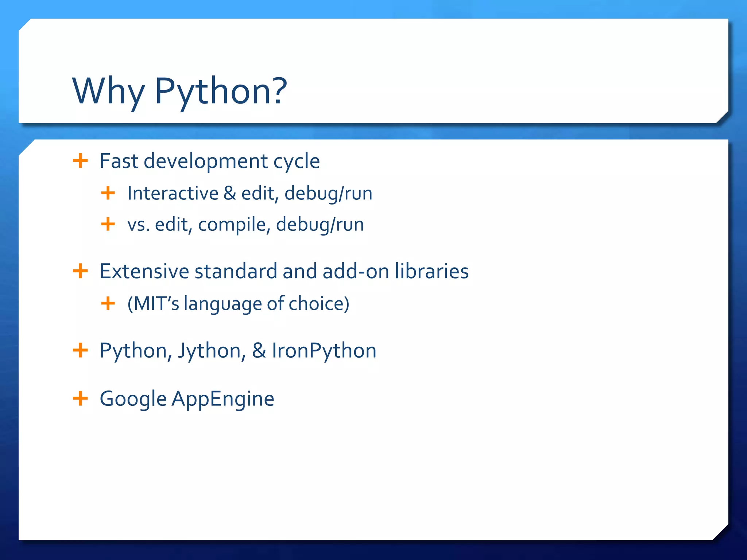Click the word IronPython
Viewport: 747px width, 560px height.
coord(324,351)
